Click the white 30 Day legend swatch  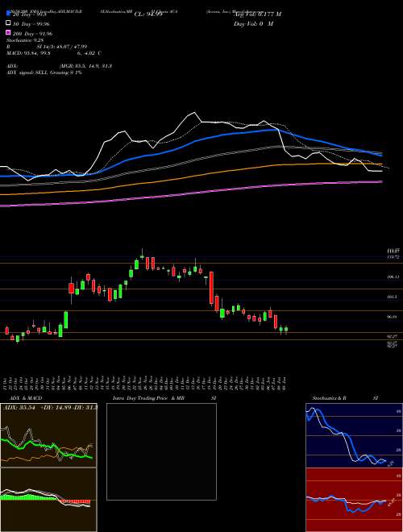[8, 23]
